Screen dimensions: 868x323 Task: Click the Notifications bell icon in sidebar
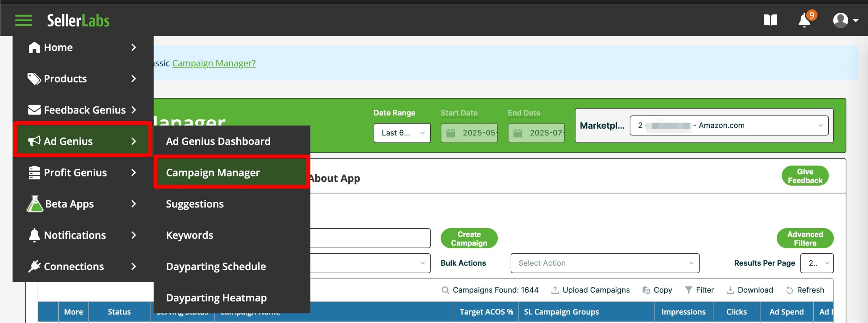34,235
